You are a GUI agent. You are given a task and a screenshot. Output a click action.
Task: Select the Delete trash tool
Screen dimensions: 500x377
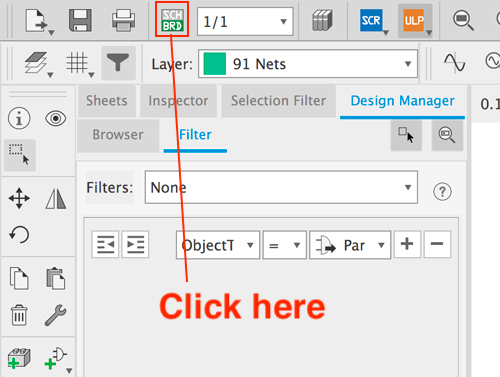(x=19, y=315)
